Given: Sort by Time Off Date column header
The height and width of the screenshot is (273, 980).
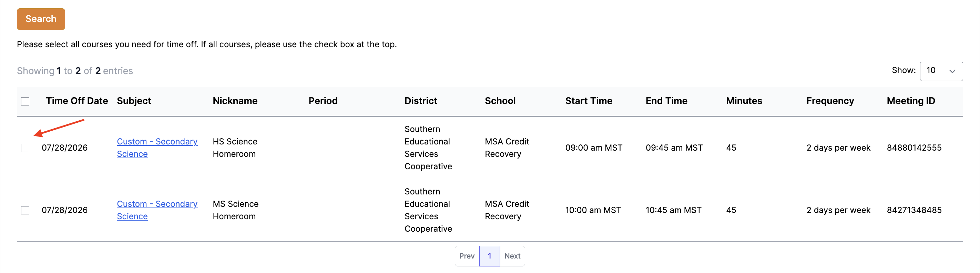Looking at the screenshot, I should [77, 101].
